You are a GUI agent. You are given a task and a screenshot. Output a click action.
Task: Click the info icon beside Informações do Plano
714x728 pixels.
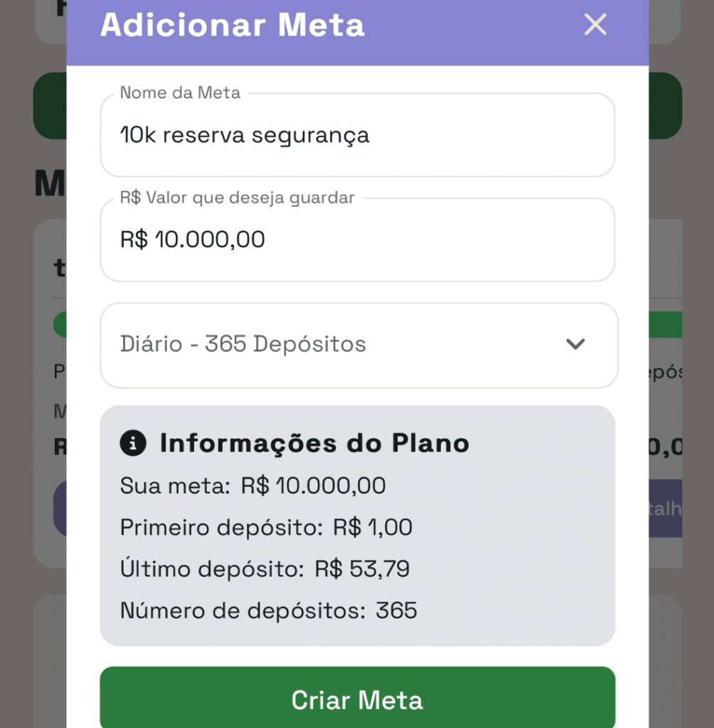coord(133,443)
